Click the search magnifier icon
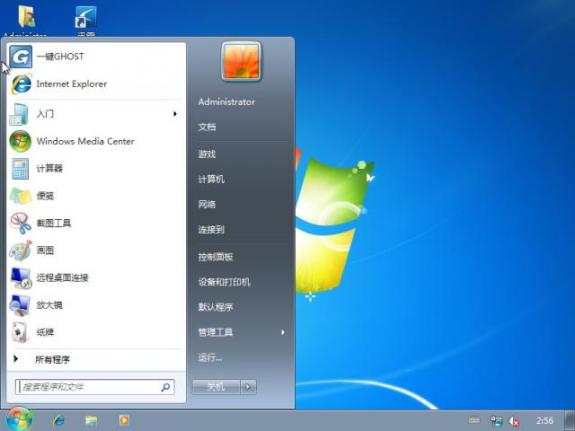 pyautogui.click(x=165, y=387)
